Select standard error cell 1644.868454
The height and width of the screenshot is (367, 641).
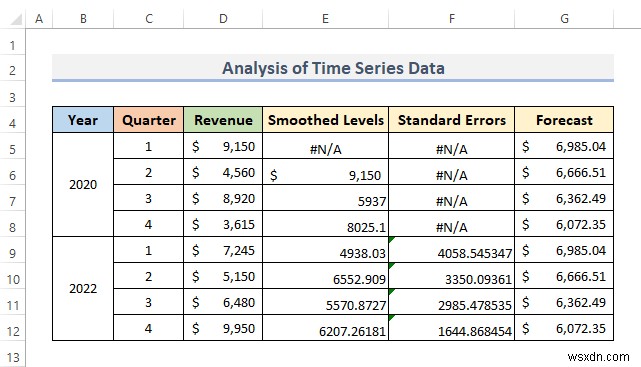pyautogui.click(x=452, y=328)
